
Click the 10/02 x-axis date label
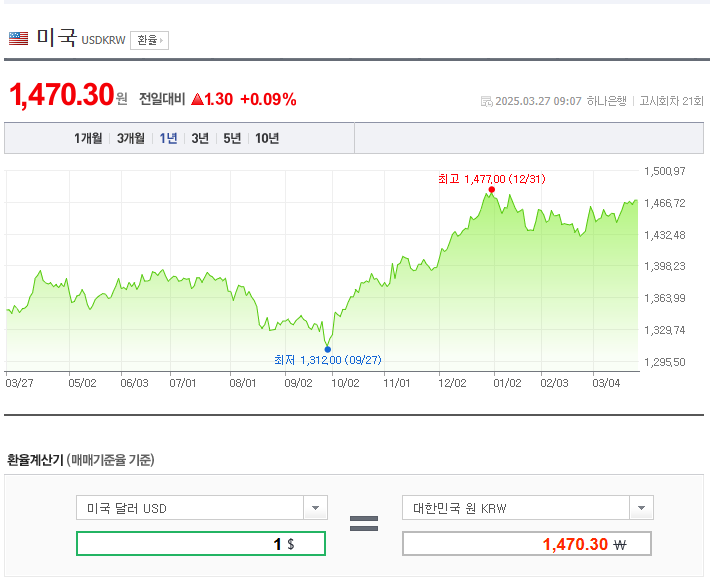pos(345,383)
